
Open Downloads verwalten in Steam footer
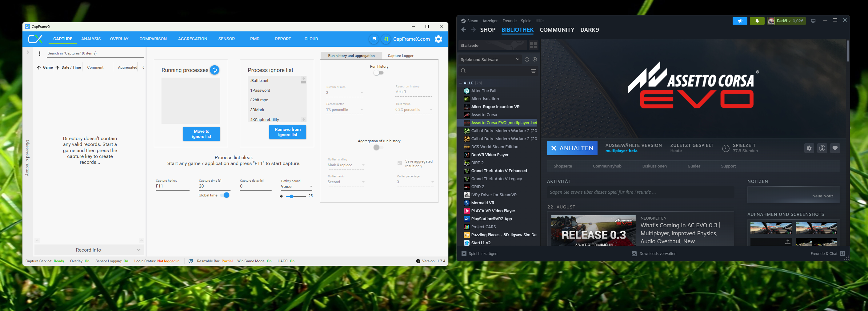click(x=654, y=254)
